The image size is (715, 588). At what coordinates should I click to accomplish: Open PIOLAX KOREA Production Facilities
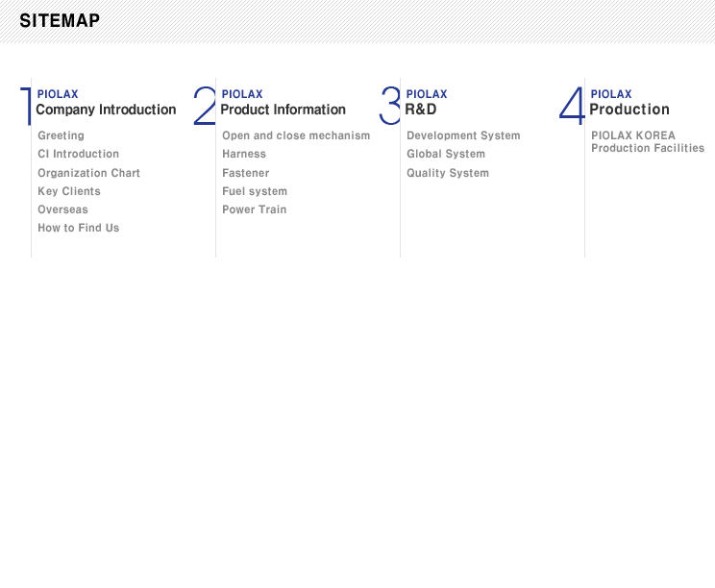[648, 142]
